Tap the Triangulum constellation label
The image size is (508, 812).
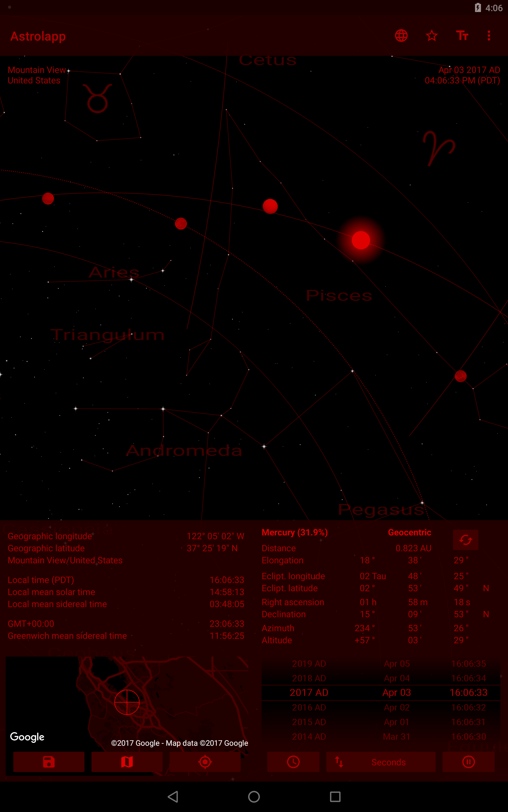[x=108, y=335]
